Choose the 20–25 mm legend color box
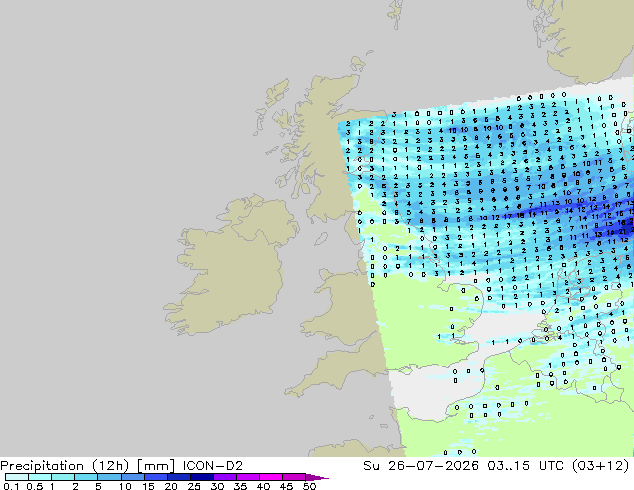The width and height of the screenshot is (634, 490). 178,477
